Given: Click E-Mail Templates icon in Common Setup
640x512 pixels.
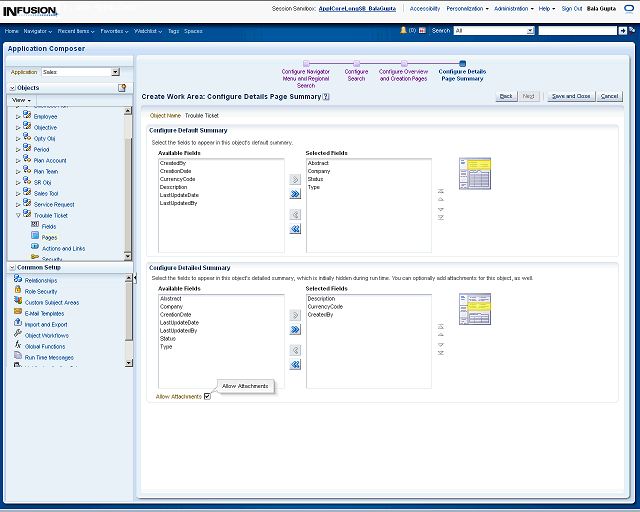Looking at the screenshot, I should [18, 313].
